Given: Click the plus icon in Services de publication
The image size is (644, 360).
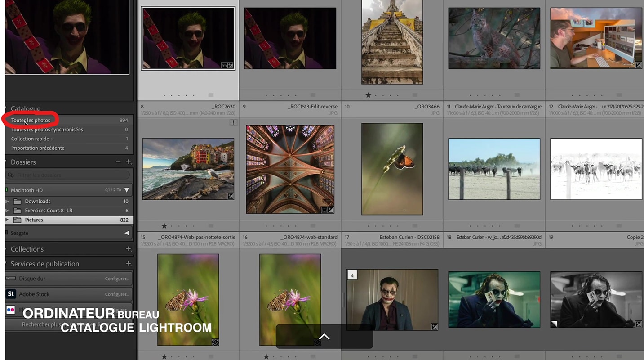Looking at the screenshot, I should tap(129, 264).
